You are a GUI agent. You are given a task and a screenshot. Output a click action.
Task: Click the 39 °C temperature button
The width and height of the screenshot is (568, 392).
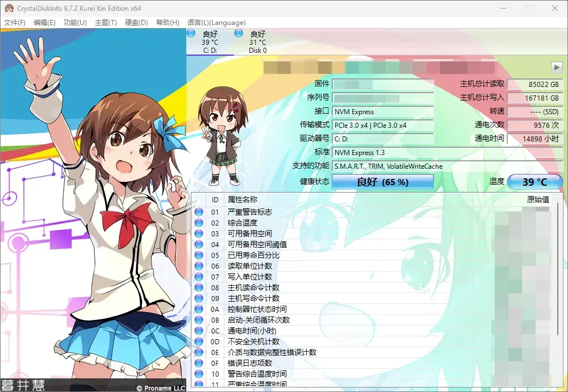534,181
